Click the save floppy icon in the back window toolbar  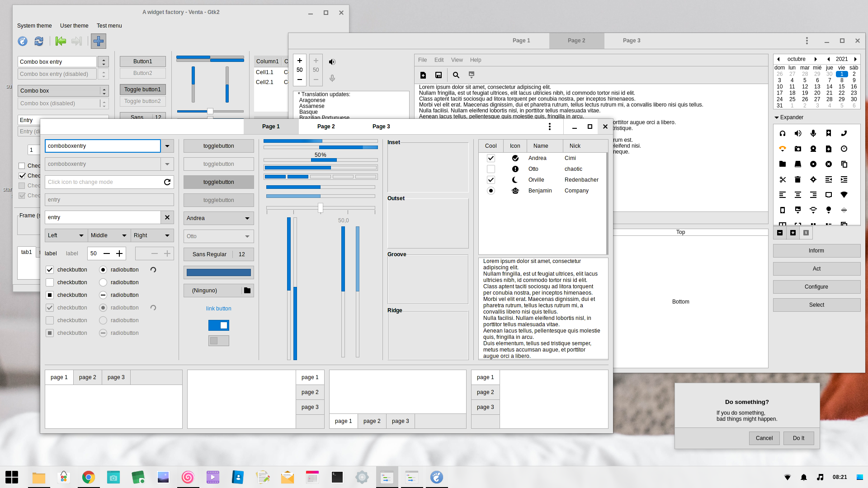[x=439, y=75]
